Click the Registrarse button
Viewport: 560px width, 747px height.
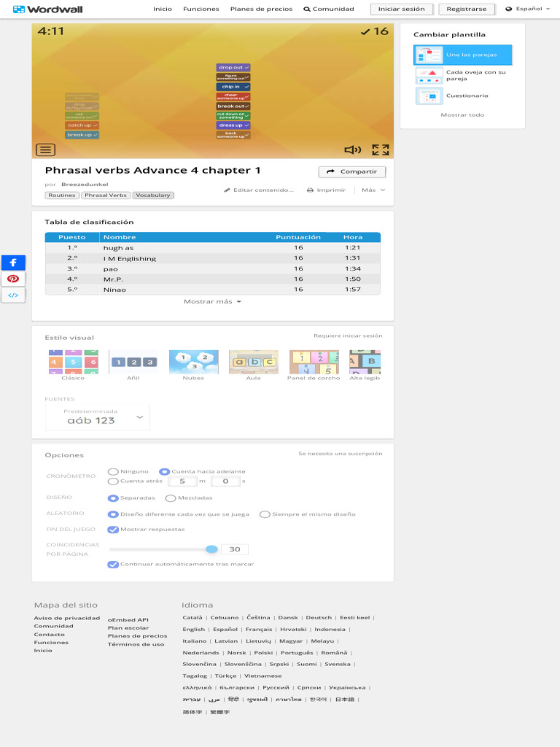467,9
